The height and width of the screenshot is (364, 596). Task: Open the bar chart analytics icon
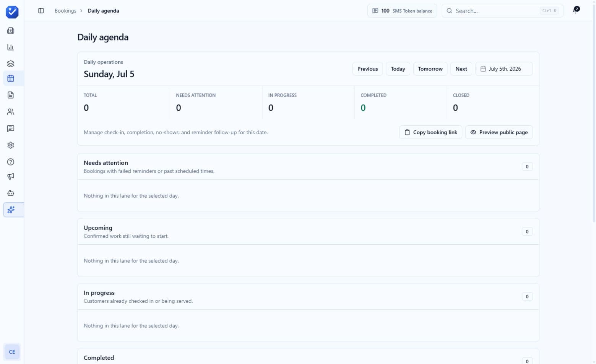[x=11, y=47]
